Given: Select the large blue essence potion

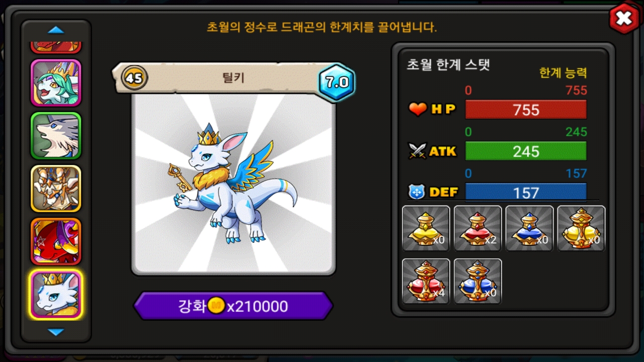Looking at the screenshot, I should (x=478, y=281).
